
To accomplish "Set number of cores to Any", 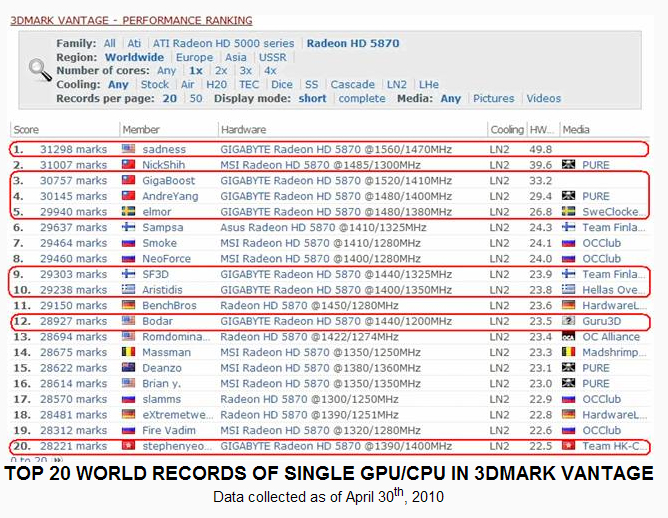I will [x=166, y=71].
